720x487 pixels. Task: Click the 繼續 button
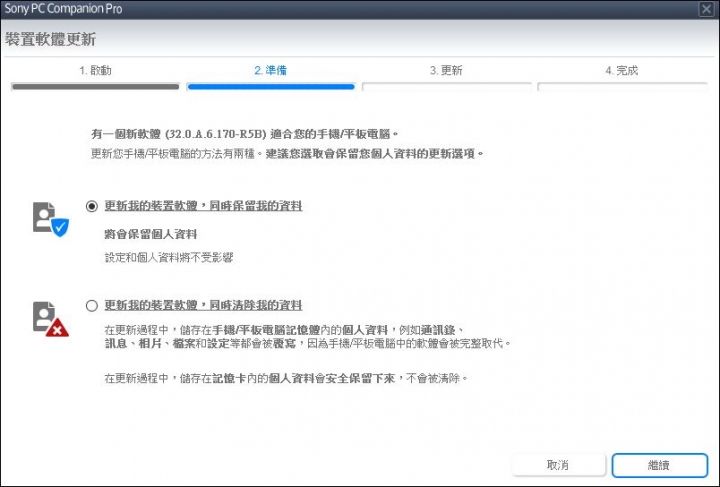click(659, 465)
